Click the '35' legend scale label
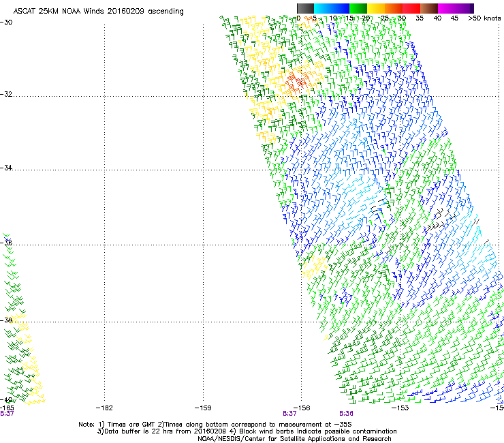 [x=420, y=18]
